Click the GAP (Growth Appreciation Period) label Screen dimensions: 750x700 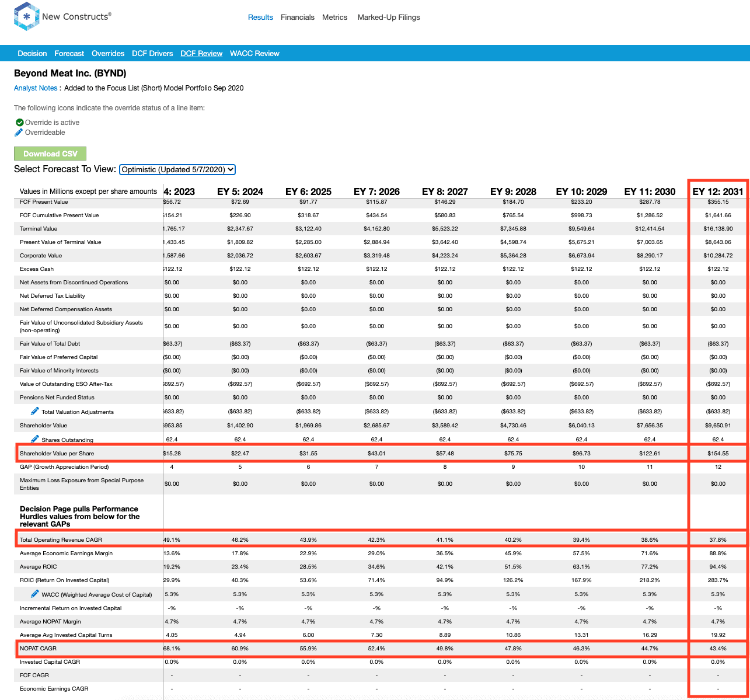64,466
